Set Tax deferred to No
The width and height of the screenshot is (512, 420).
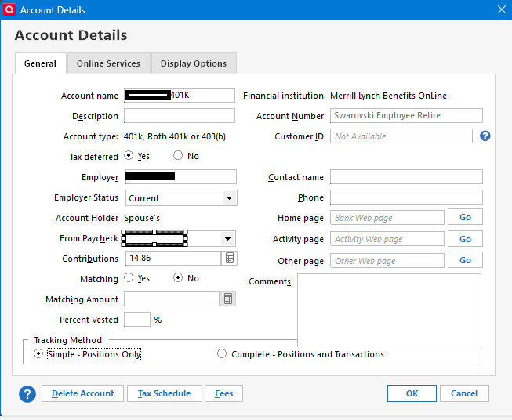click(x=178, y=155)
